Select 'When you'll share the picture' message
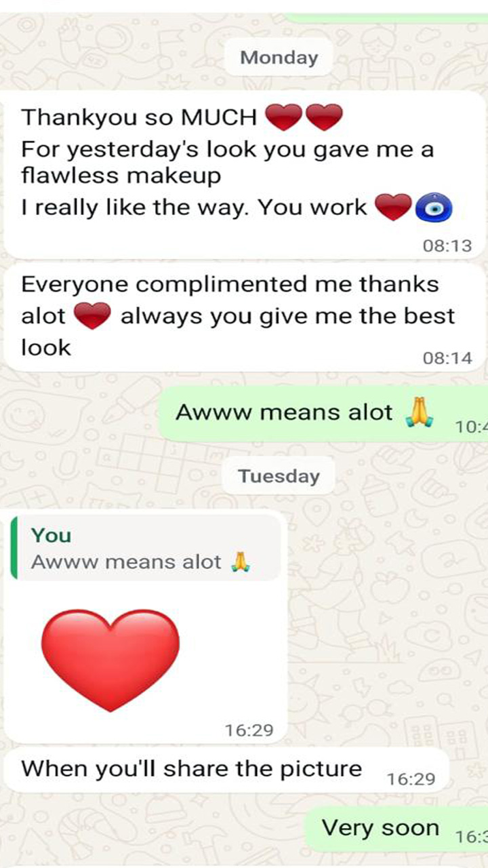Screen dimensions: 488x868 [x=226, y=770]
